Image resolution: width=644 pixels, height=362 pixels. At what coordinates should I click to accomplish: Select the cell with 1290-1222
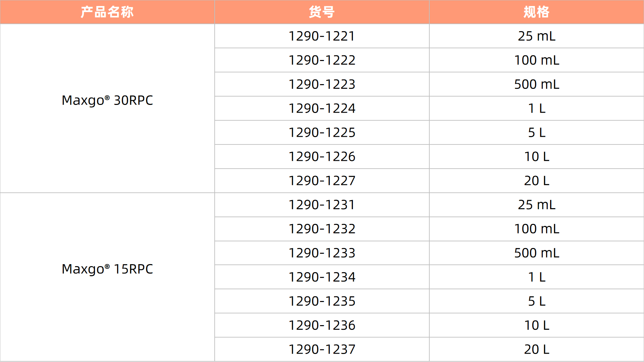coord(322,60)
